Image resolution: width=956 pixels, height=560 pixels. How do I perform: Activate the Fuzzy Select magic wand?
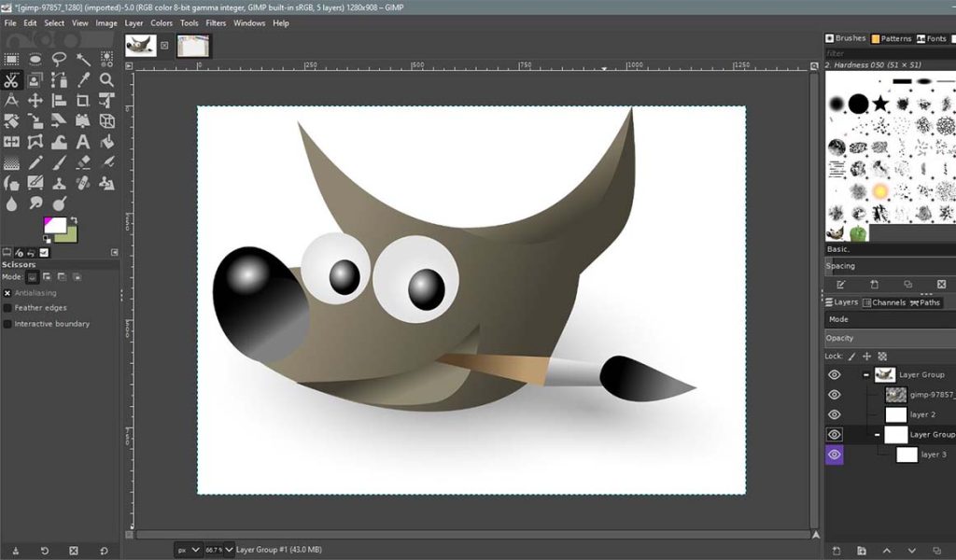pyautogui.click(x=83, y=59)
